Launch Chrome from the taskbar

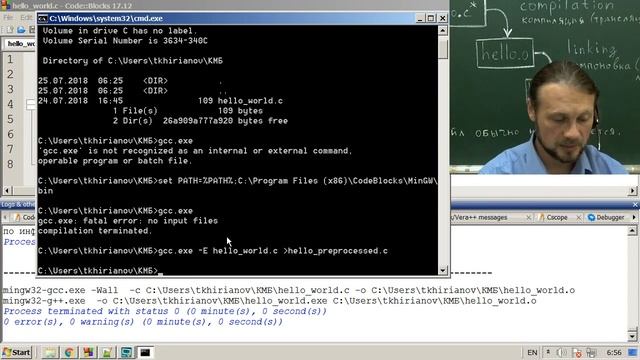(x=69, y=352)
